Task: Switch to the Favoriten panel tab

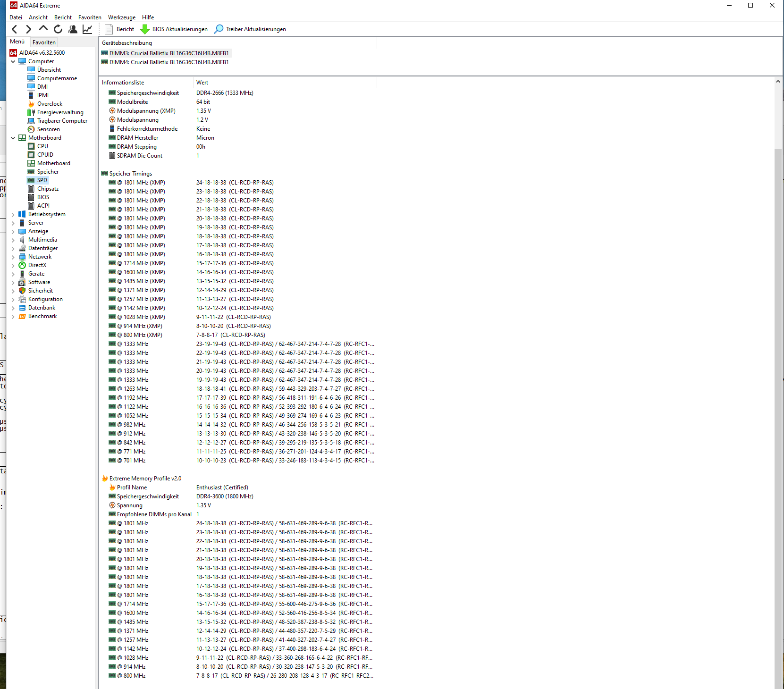Action: point(44,42)
